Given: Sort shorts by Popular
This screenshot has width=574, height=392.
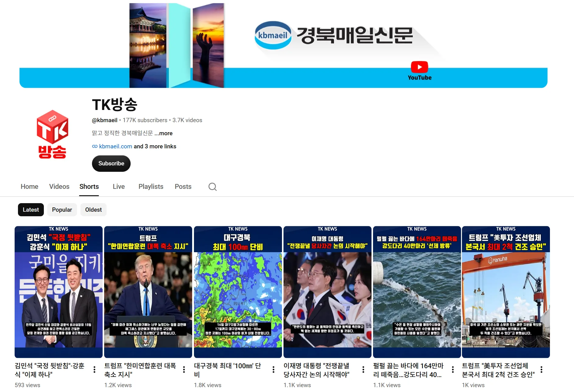Looking at the screenshot, I should (62, 210).
